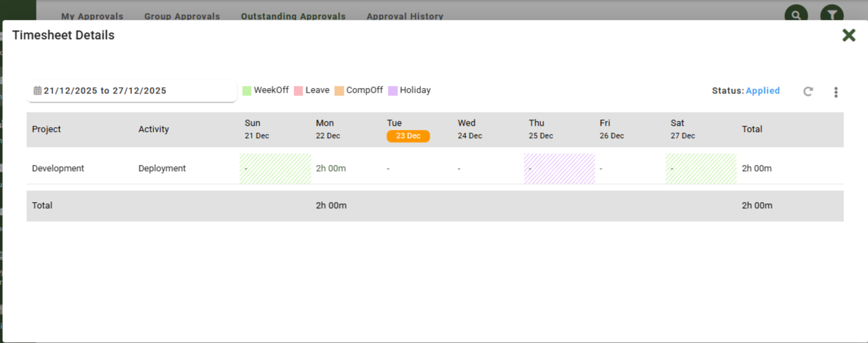868x343 pixels.
Task: Click the filter funnel icon
Action: point(832,14)
